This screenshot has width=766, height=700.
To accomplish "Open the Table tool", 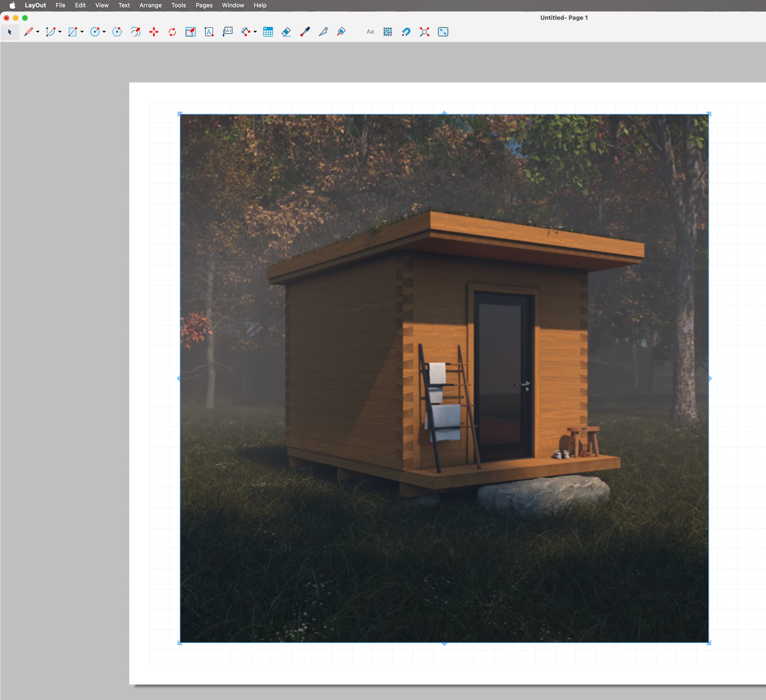I will pos(268,32).
